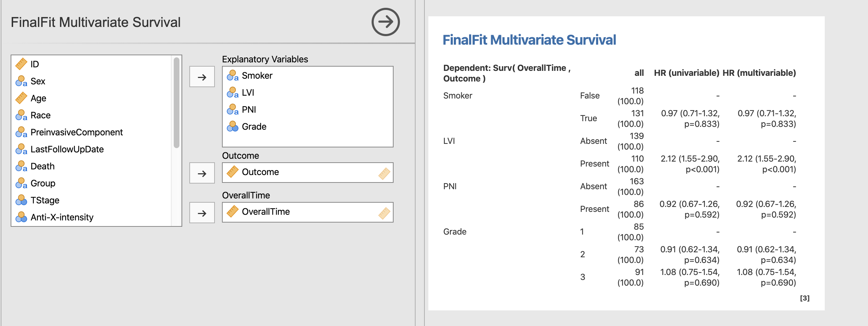868x326 pixels.
Task: Click the circled arrow collapse options button
Action: click(385, 22)
